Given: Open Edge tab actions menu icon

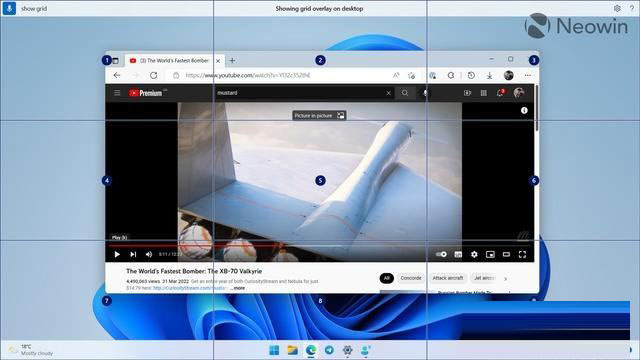Looking at the screenshot, I should pyautogui.click(x=116, y=61).
